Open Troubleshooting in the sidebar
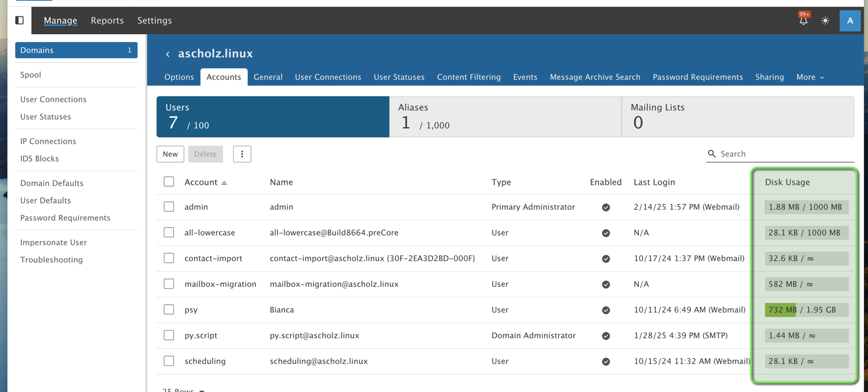The width and height of the screenshot is (868, 392). click(51, 260)
